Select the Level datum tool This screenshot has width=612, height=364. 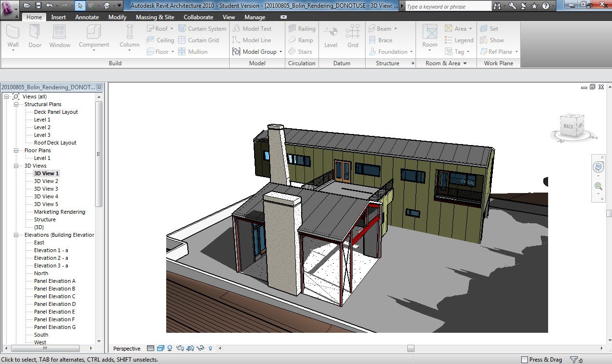(x=330, y=37)
